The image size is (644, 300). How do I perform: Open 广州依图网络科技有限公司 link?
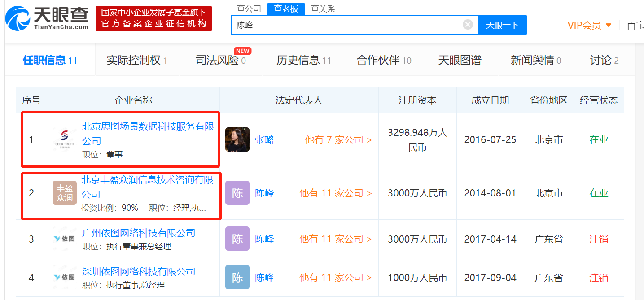[139, 233]
